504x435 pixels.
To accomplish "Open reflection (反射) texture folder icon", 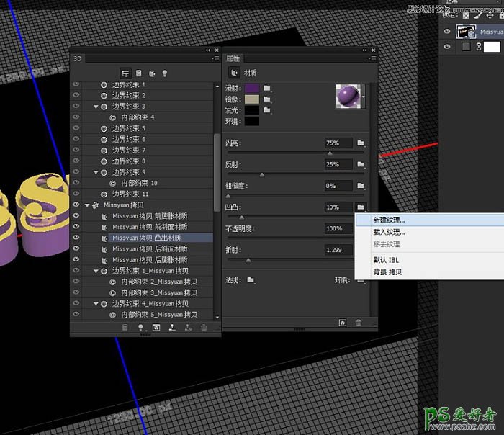I will (361, 164).
